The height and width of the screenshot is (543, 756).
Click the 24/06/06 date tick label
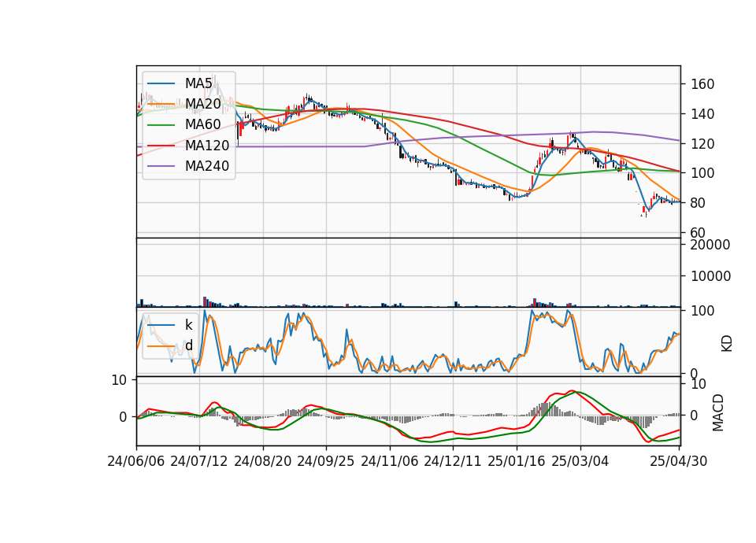click(136, 461)
